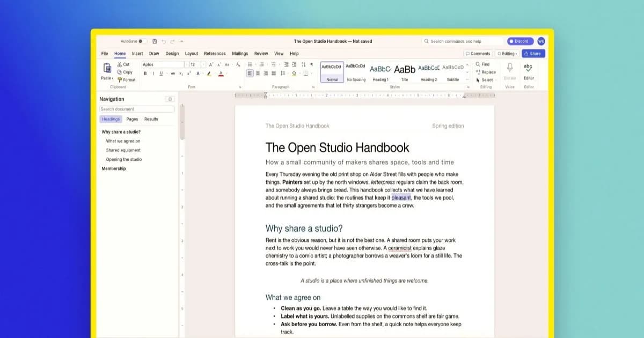Viewport: 644px width, 338px height.
Task: Open the Editing mode dropdown
Action: [507, 54]
